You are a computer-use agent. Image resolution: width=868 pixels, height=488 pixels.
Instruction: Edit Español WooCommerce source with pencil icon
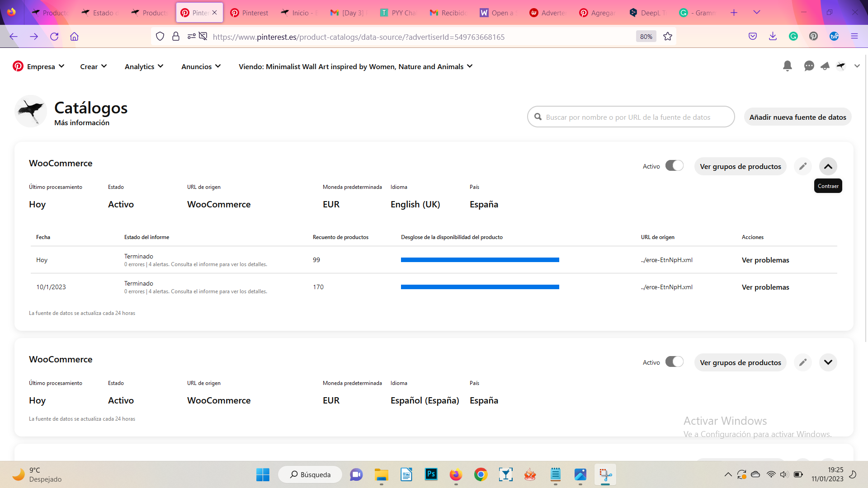(x=803, y=362)
